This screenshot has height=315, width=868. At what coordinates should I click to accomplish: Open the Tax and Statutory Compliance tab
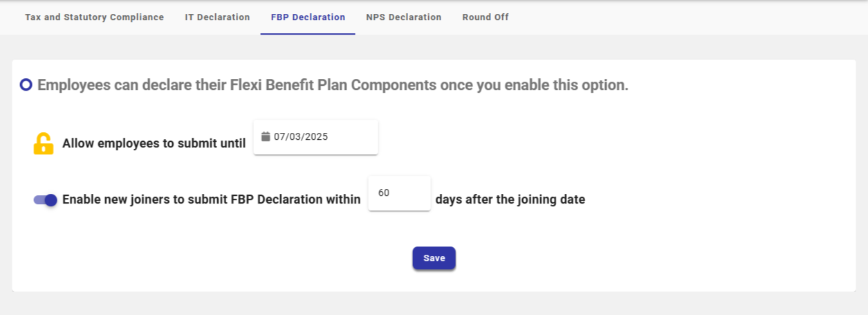(x=94, y=17)
